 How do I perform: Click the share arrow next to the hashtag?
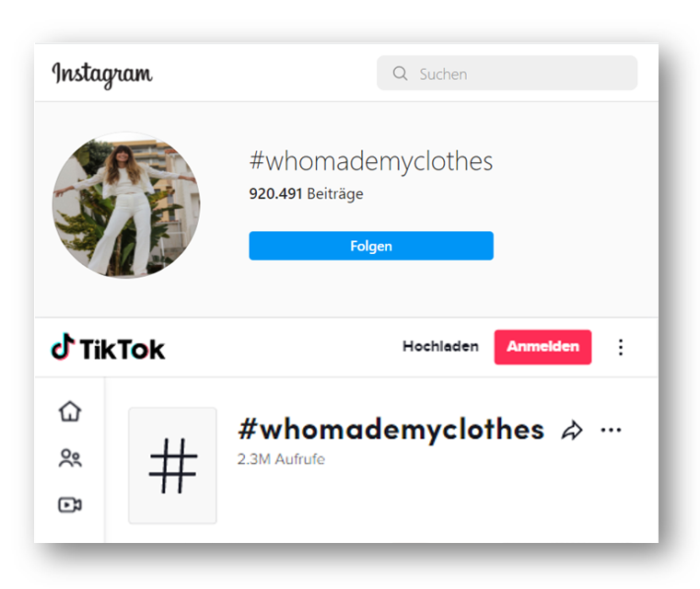[572, 431]
